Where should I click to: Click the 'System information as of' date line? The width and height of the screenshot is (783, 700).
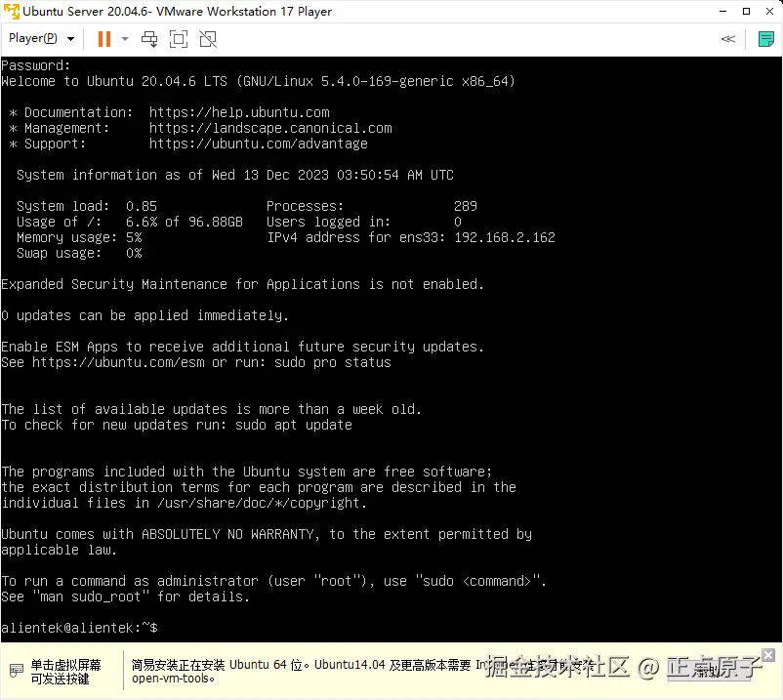235,176
